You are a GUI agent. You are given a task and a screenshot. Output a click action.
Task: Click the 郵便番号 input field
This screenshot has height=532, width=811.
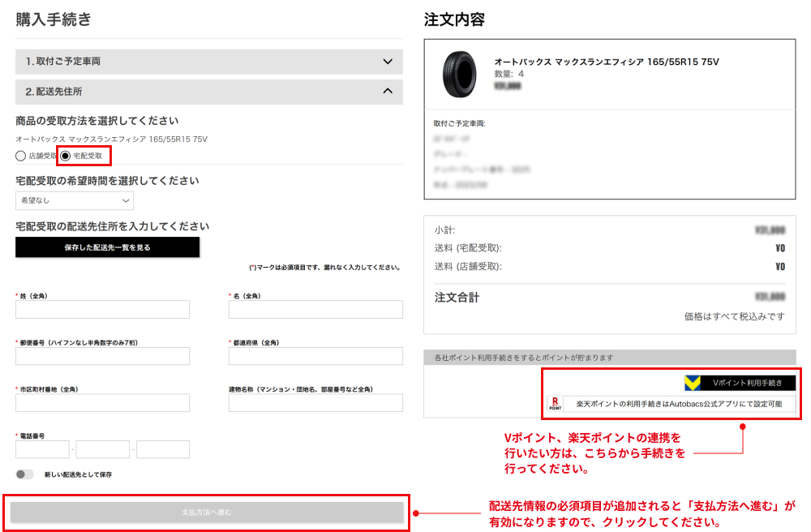[x=102, y=356]
